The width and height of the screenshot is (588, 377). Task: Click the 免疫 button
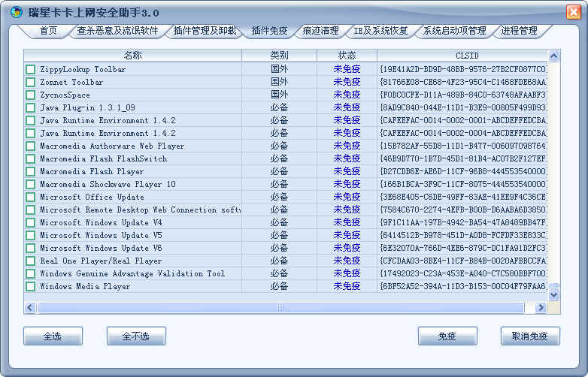pos(447,336)
